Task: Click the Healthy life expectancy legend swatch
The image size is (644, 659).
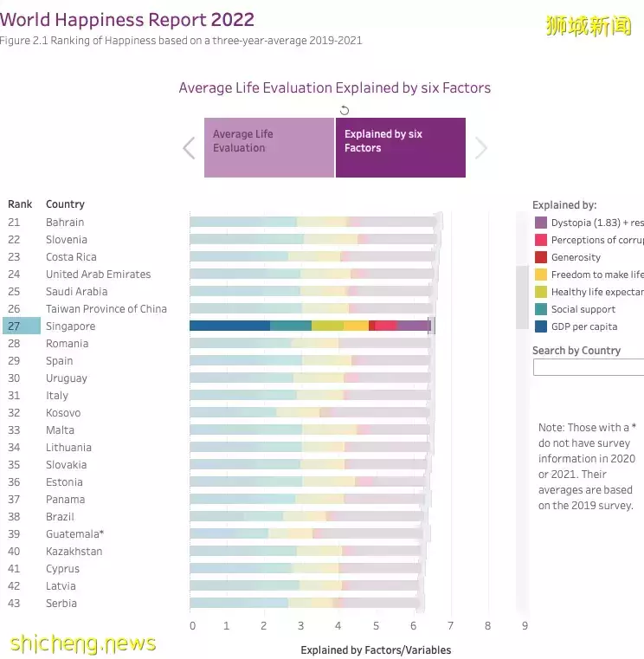Action: pyautogui.click(x=541, y=292)
